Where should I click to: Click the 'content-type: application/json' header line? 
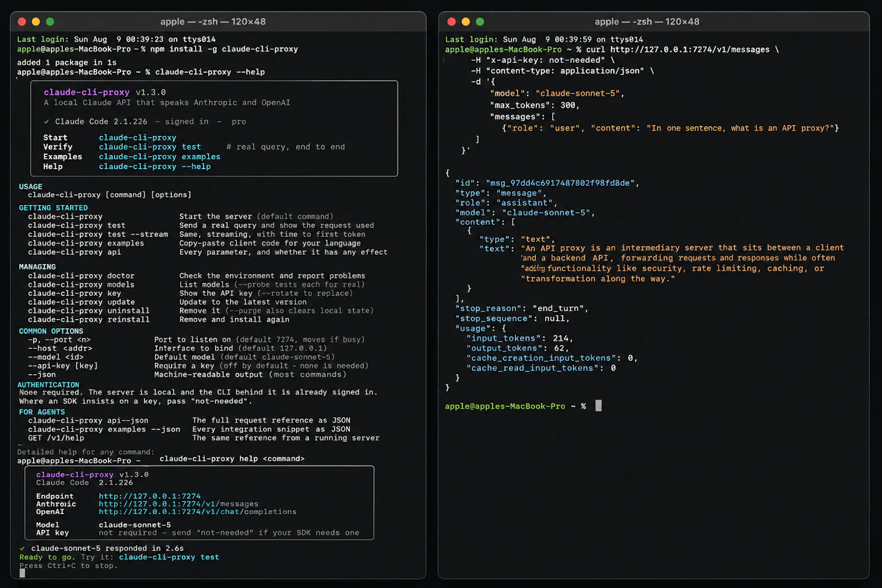click(x=562, y=71)
